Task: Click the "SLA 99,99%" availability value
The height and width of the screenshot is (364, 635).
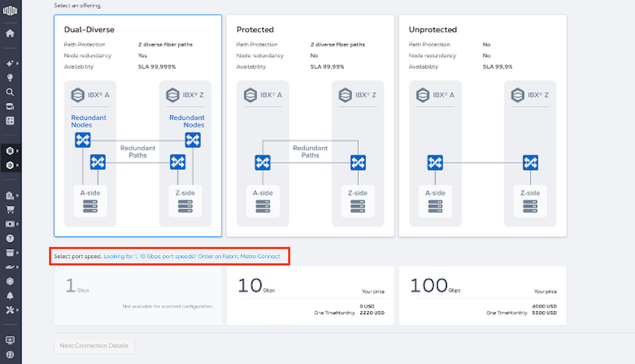Action: click(x=327, y=67)
